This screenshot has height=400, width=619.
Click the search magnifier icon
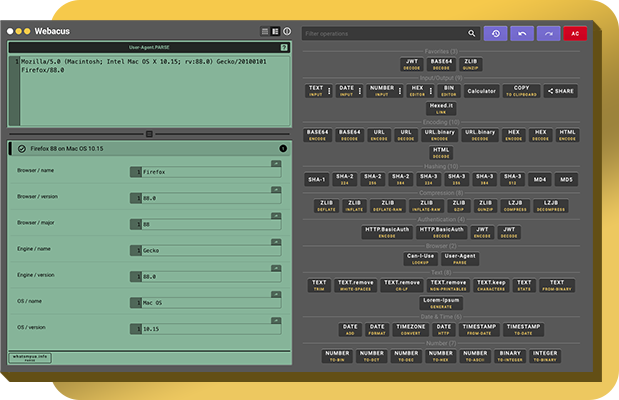point(473,34)
